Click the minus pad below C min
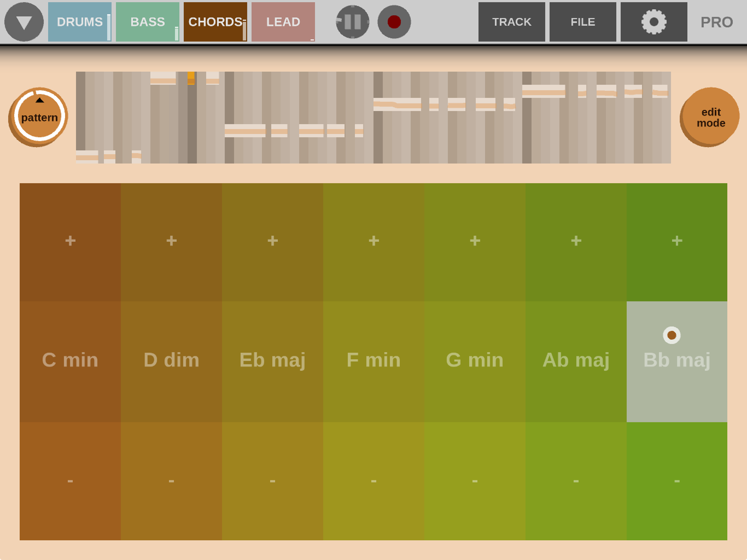This screenshot has height=560, width=747. 70,481
